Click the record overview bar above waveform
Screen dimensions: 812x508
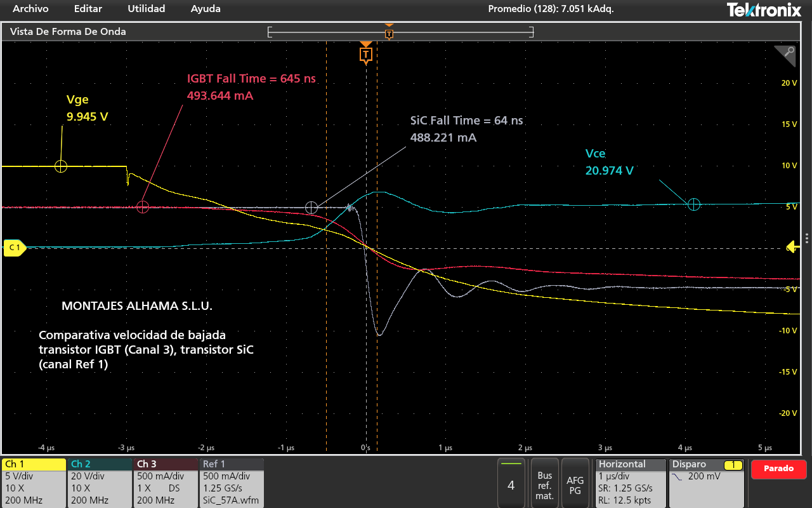click(401, 32)
